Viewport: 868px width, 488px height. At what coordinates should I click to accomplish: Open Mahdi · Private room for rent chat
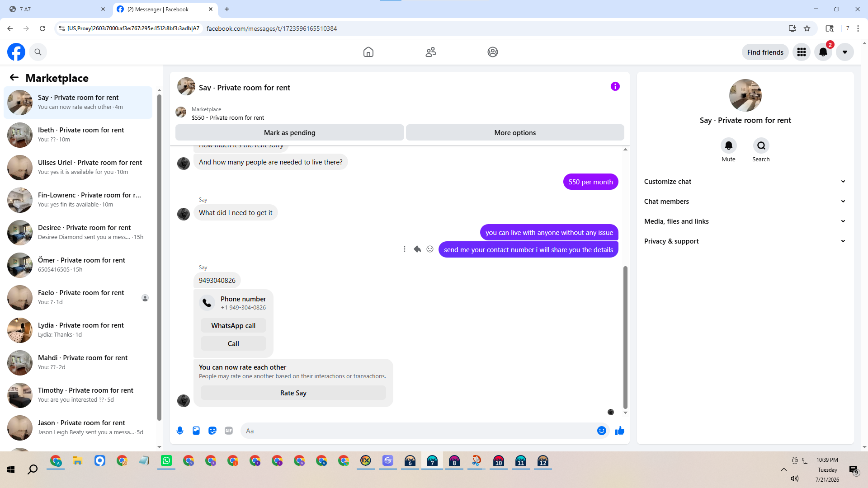tap(78, 363)
